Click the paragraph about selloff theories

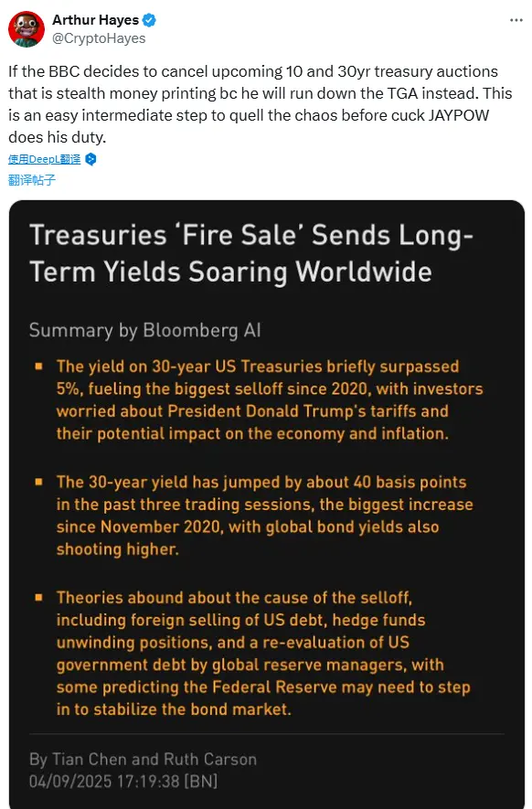tap(263, 654)
